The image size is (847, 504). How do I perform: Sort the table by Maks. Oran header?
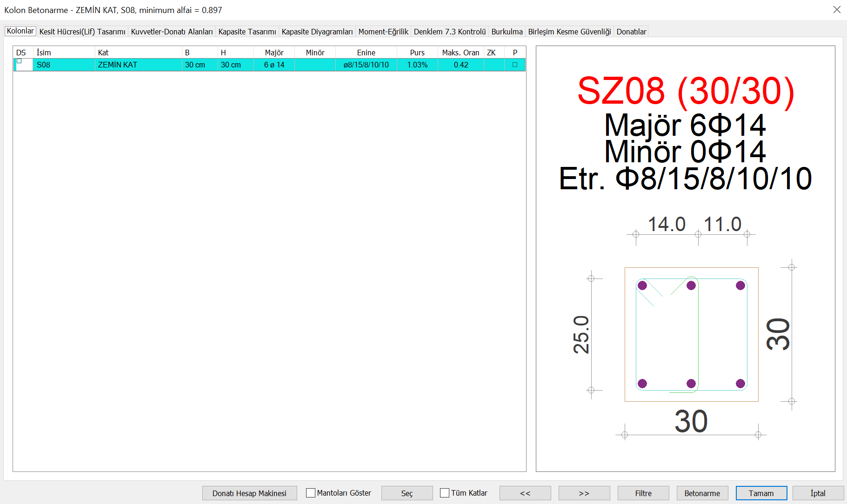pos(460,53)
